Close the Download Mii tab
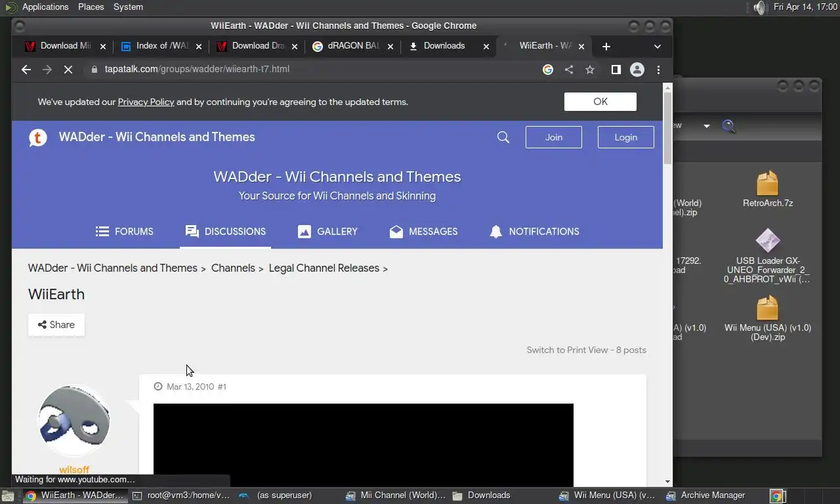This screenshot has width=840, height=504. point(103,47)
